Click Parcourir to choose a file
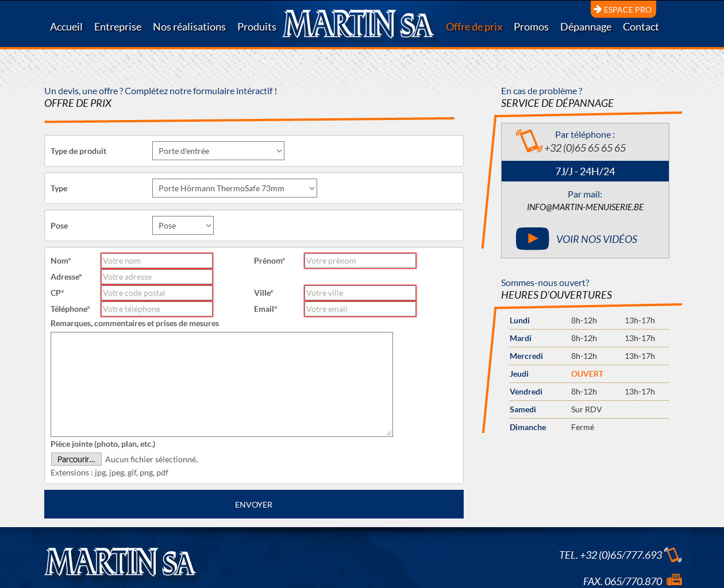Screen dimensions: 724x588 76,459
